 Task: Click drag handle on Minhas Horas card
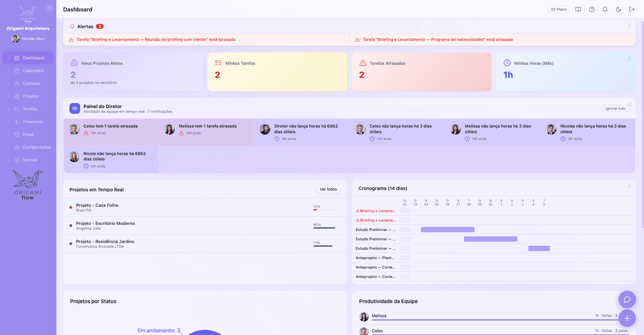pos(630,59)
